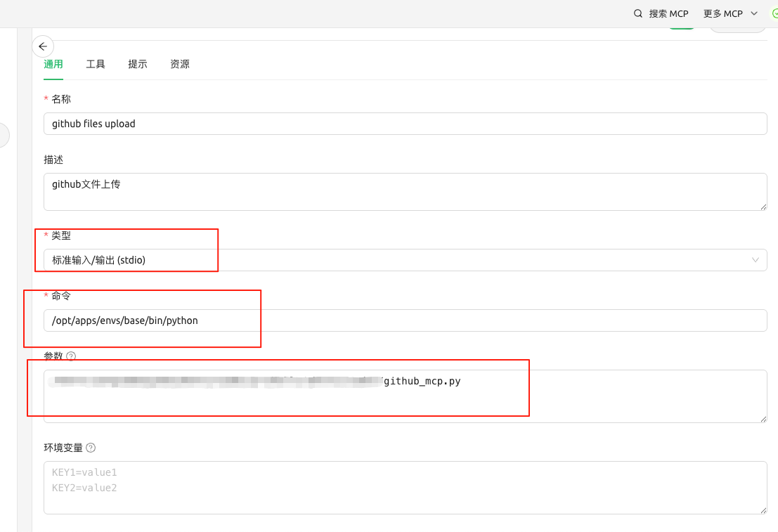Click the help icon next to 参数
Image resolution: width=778 pixels, height=532 pixels.
point(71,356)
